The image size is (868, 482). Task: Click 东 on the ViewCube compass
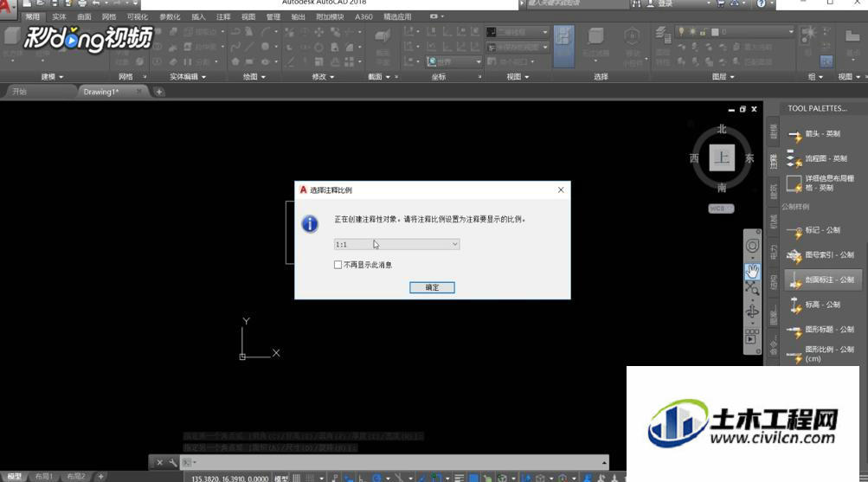(749, 158)
